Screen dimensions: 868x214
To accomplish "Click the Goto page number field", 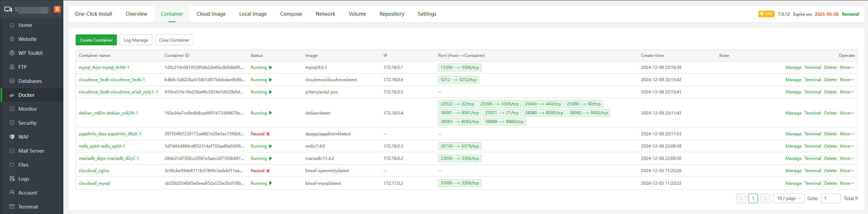I will (x=831, y=198).
